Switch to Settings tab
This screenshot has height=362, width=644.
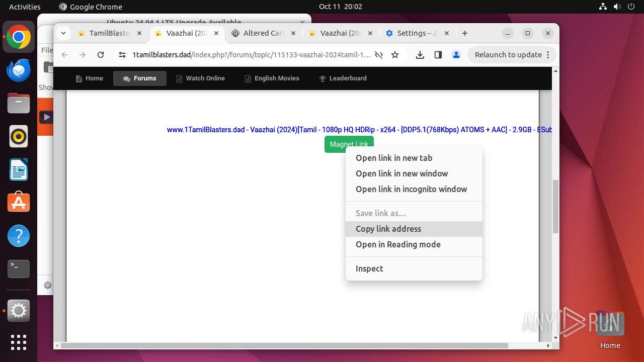pos(418,33)
